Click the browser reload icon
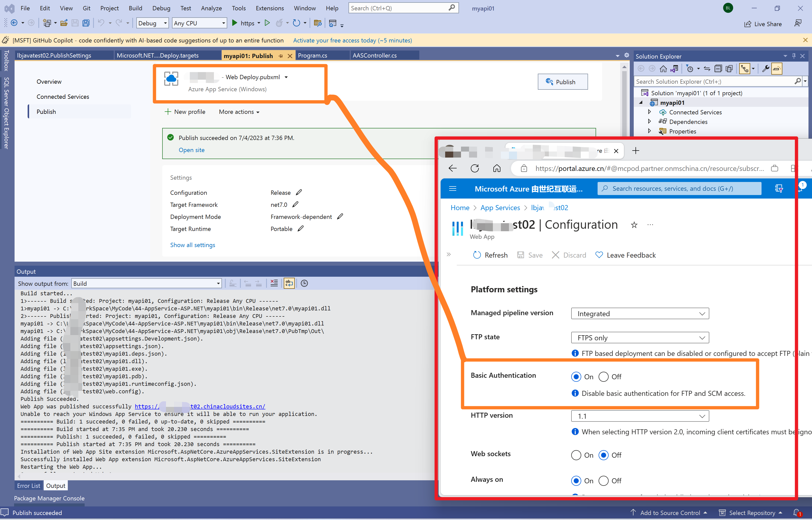Viewport: 812px width, 520px height. [x=475, y=168]
